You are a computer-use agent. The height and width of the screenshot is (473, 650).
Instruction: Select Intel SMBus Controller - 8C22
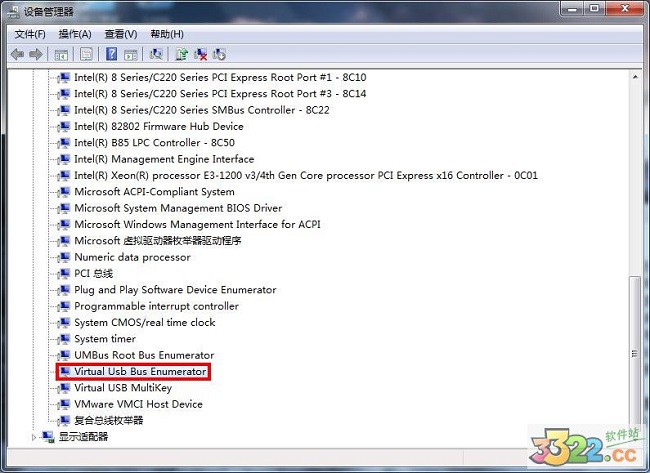(x=202, y=110)
